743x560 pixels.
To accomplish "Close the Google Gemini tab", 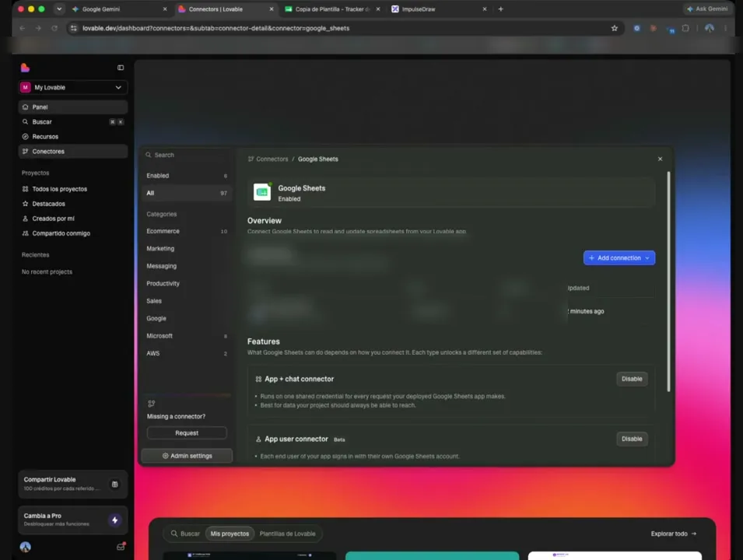I will 165,9.
